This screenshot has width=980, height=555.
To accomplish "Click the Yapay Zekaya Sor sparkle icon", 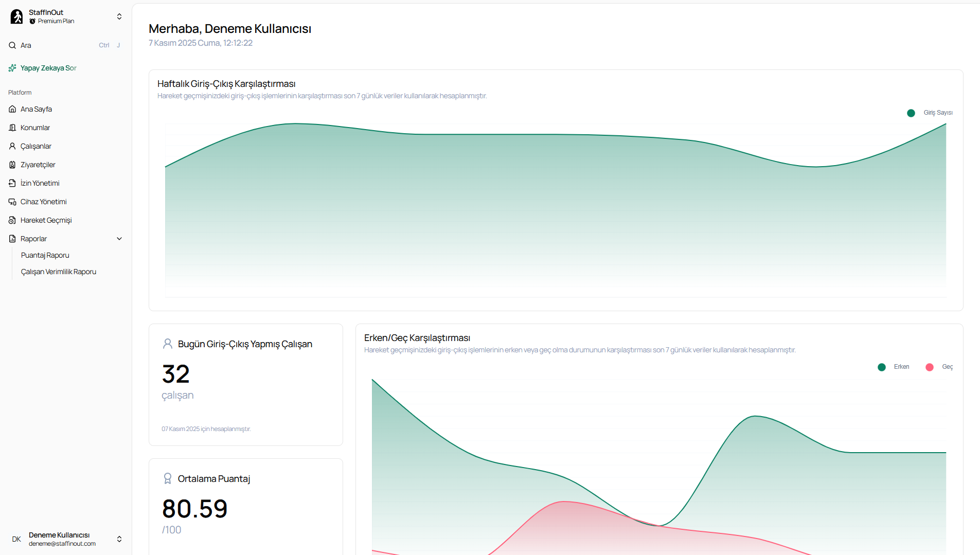I will [x=12, y=68].
